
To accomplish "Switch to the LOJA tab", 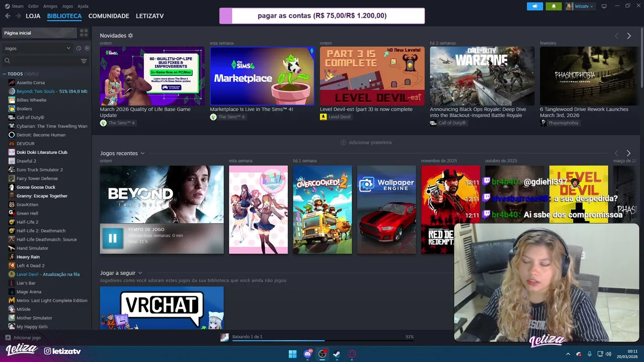I will point(33,16).
